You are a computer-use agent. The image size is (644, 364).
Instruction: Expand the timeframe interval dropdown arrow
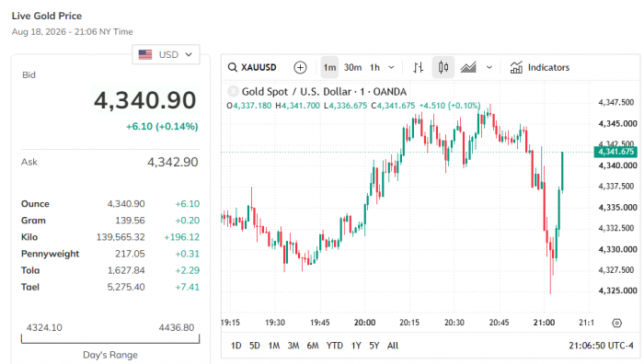click(x=391, y=67)
